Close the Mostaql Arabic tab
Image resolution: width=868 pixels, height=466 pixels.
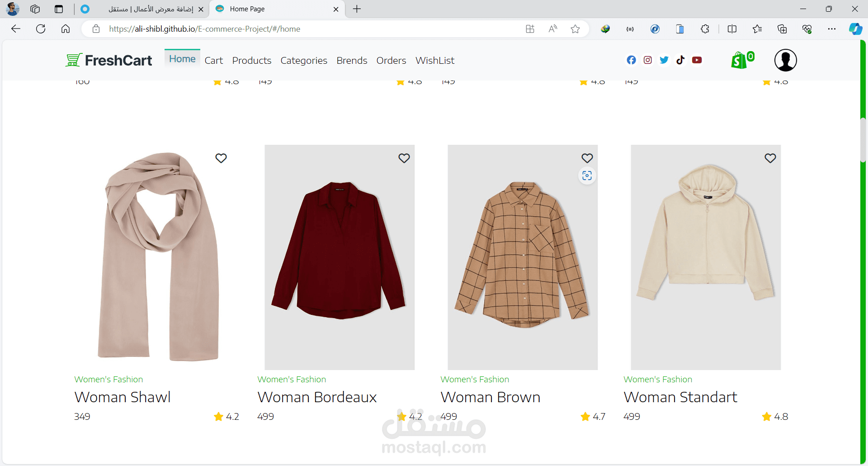pos(201,9)
